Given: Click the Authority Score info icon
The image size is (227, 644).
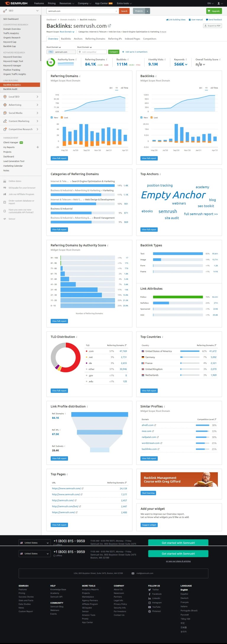Looking at the screenshot, I should (x=76, y=59).
